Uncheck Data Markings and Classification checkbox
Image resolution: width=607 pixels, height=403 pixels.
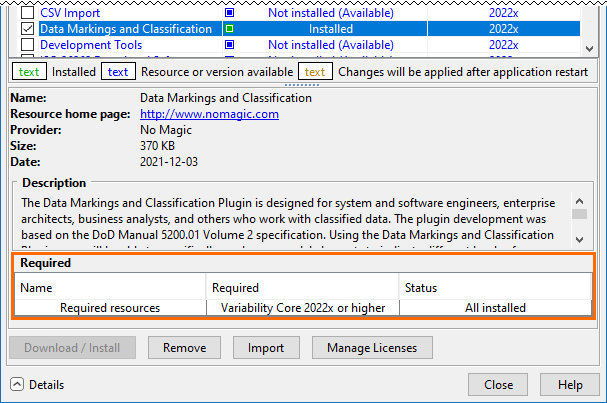28,29
